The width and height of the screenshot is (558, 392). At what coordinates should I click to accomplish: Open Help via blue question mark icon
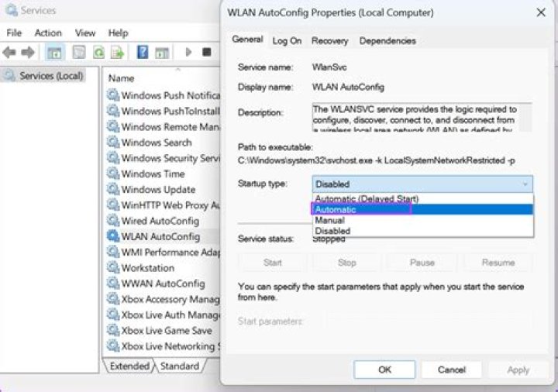[143, 53]
